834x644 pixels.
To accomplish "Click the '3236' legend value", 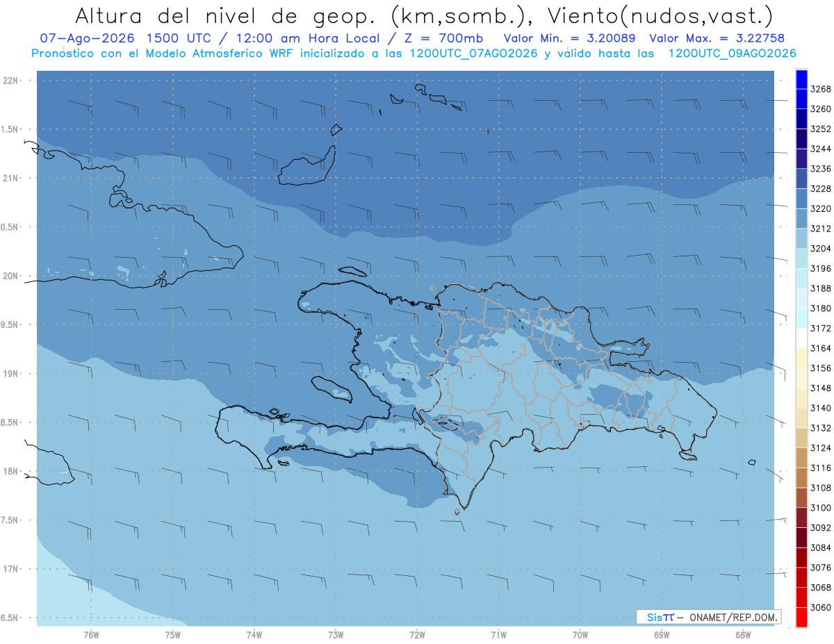I will pos(820,169).
